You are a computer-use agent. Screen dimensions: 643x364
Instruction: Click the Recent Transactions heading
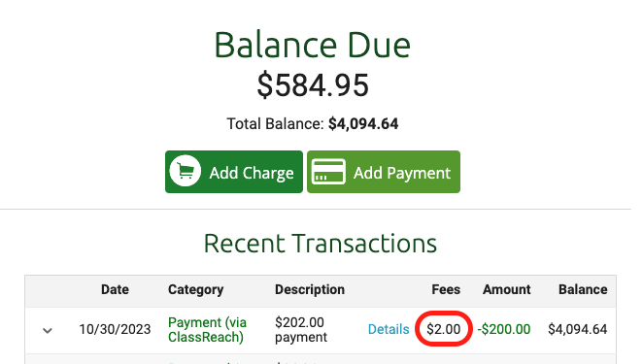321,244
